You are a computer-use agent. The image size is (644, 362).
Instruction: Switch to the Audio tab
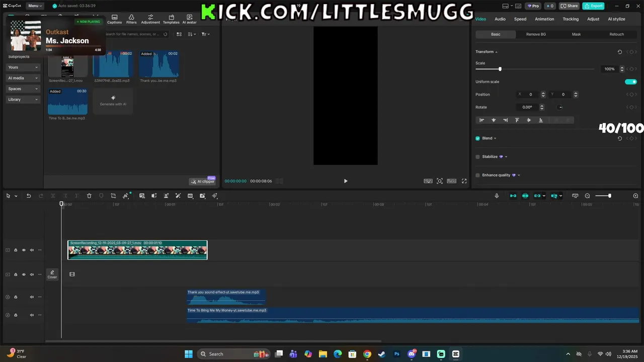[500, 19]
